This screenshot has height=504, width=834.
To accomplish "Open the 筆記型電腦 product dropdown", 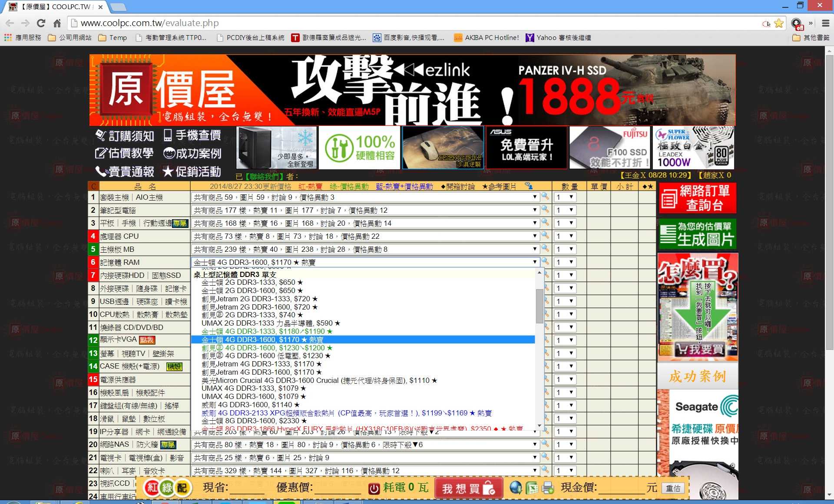I will click(x=365, y=210).
